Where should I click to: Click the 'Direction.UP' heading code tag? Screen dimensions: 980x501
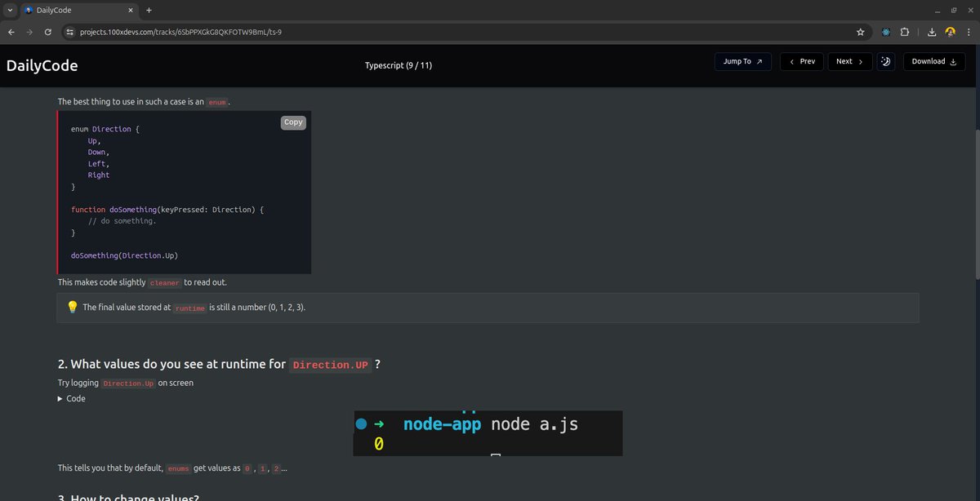[x=331, y=365]
